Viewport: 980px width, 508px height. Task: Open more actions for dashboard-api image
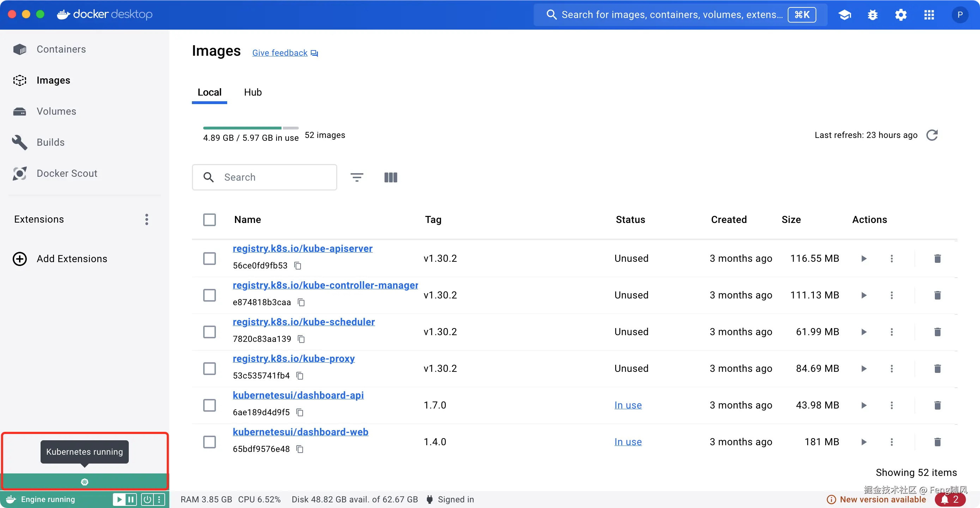pos(891,405)
